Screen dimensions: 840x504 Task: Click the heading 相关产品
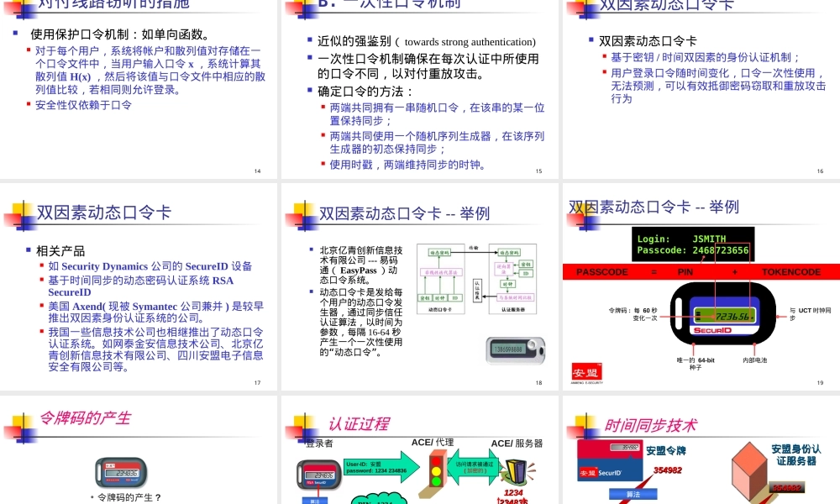tap(60, 250)
